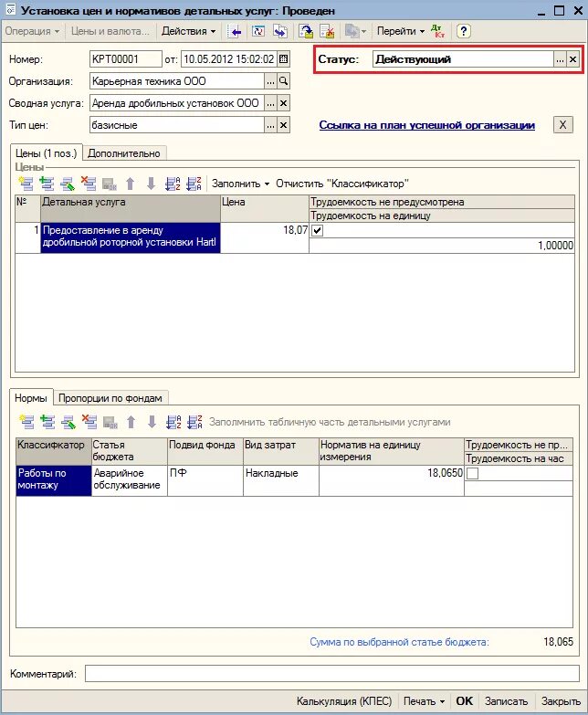This screenshot has width=588, height=715.
Task: Open the calendar picker next to the date
Action: click(x=284, y=58)
